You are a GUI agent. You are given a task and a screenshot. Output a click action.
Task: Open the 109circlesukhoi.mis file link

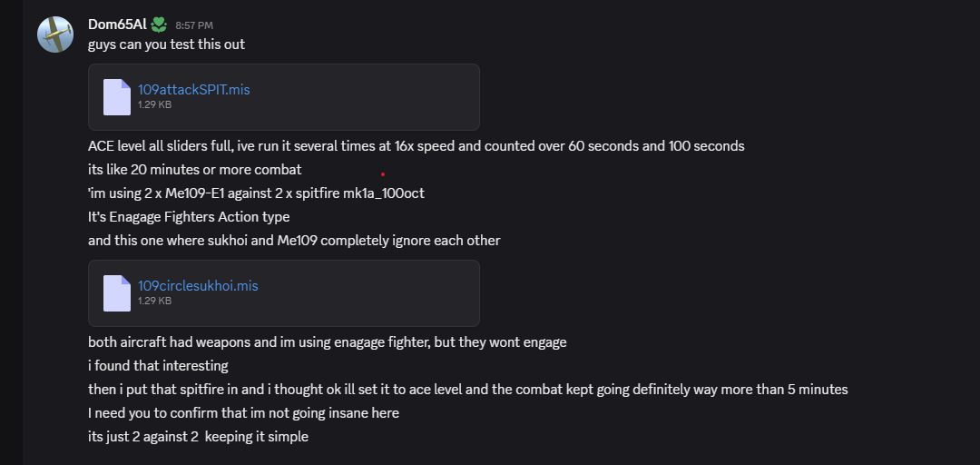pyautogui.click(x=198, y=286)
